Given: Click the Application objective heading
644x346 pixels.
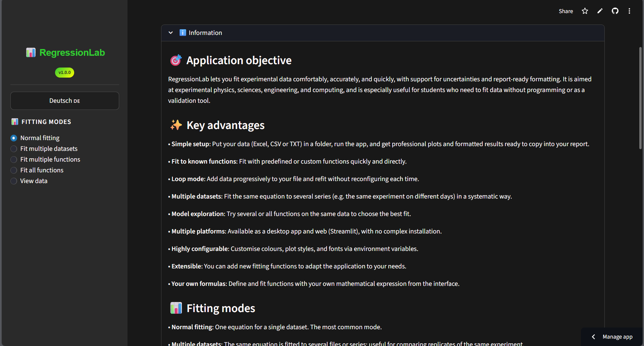Looking at the screenshot, I should 239,60.
